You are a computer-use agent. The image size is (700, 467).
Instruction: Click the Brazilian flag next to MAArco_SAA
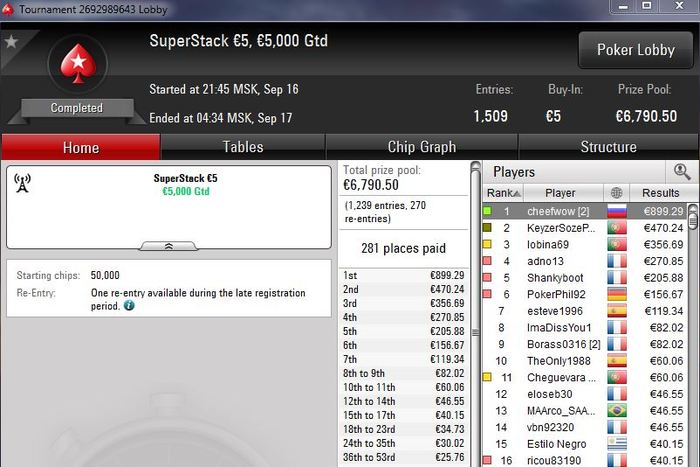point(617,410)
